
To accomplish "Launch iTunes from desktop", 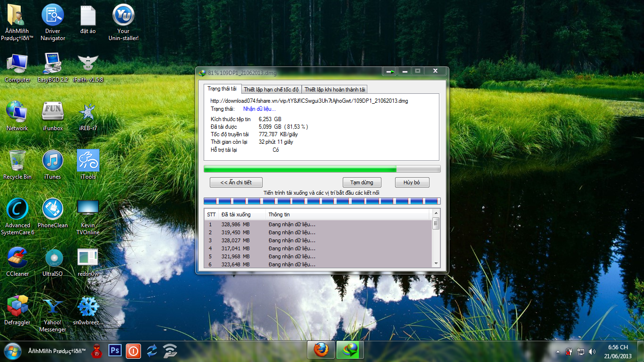I will point(52,165).
